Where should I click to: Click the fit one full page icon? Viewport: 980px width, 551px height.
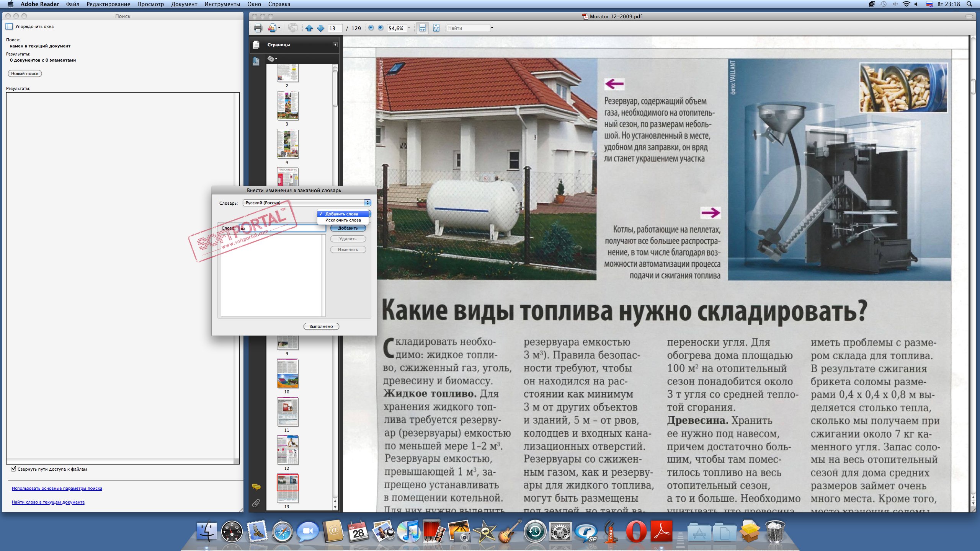pyautogui.click(x=436, y=28)
